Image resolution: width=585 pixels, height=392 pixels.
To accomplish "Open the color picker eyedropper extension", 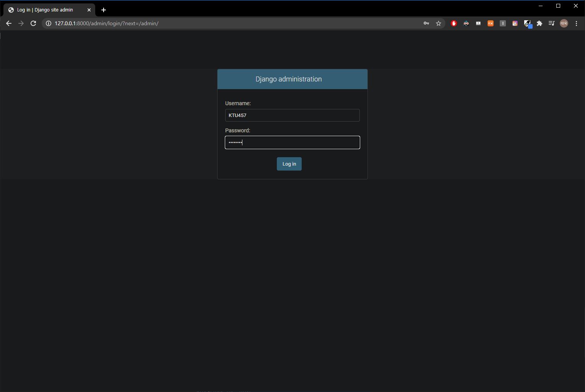I will point(528,24).
